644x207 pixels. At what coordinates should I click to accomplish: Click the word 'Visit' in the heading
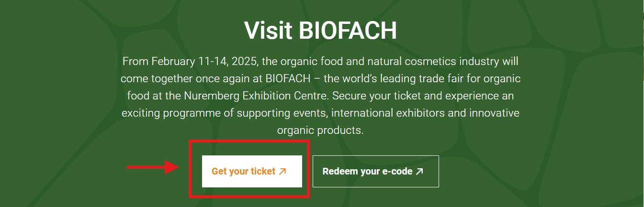[x=268, y=31]
